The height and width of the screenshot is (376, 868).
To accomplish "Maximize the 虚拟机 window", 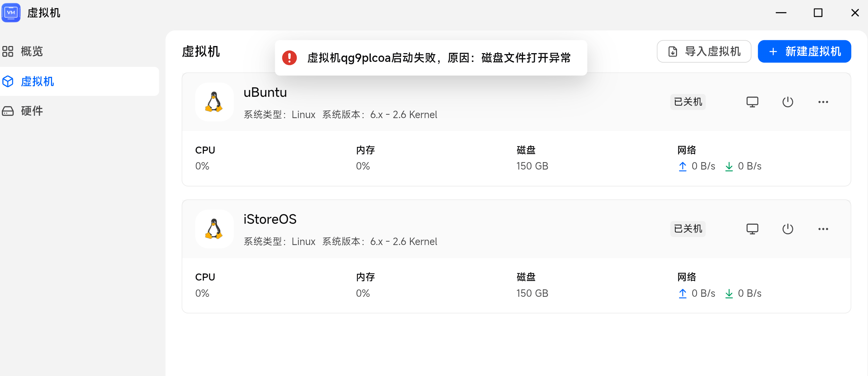I will click(818, 13).
